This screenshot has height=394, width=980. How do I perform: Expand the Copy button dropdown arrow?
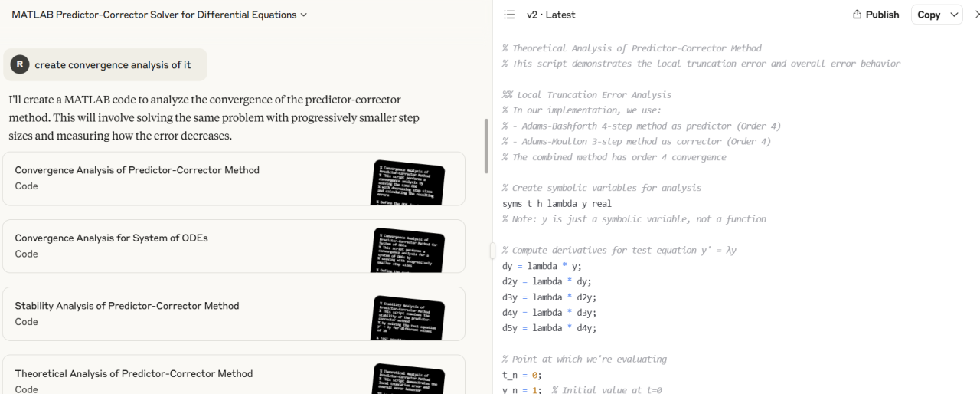(954, 15)
